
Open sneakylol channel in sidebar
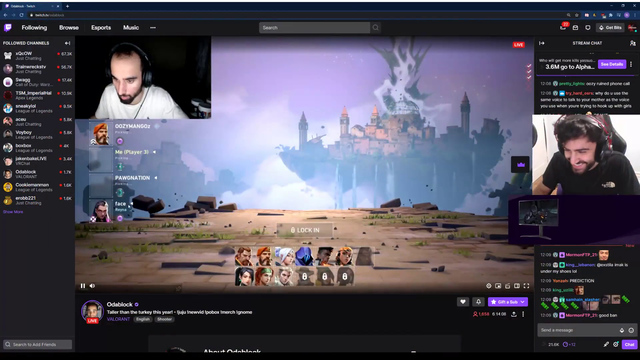click(x=37, y=108)
